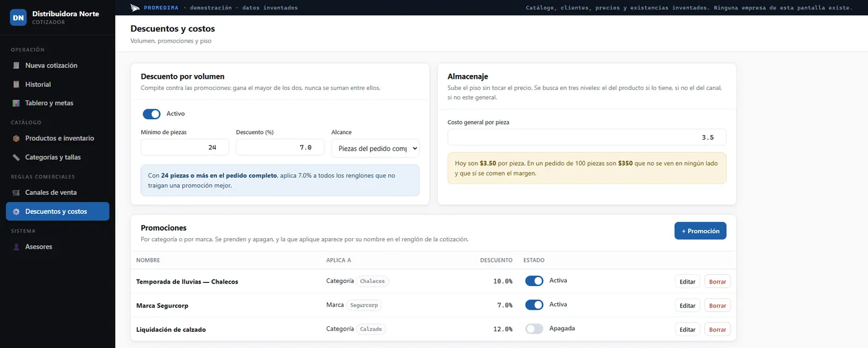Image resolution: width=868 pixels, height=348 pixels.
Task: Click the NOMBRE column header
Action: coord(148,261)
